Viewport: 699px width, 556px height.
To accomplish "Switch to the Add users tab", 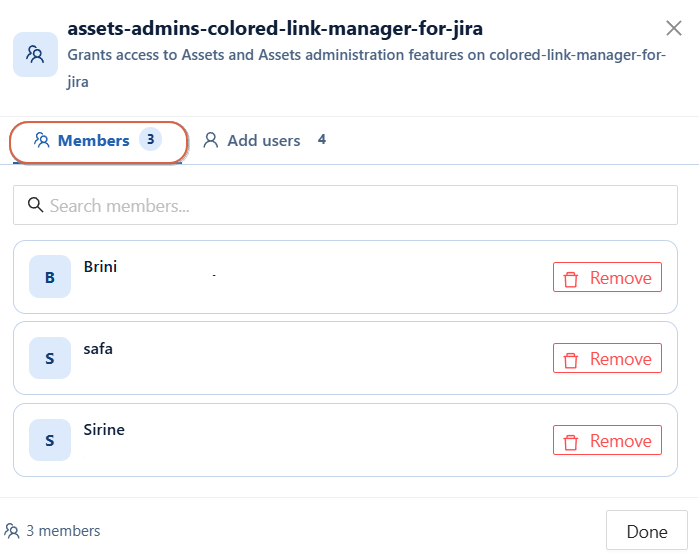I will (x=265, y=140).
